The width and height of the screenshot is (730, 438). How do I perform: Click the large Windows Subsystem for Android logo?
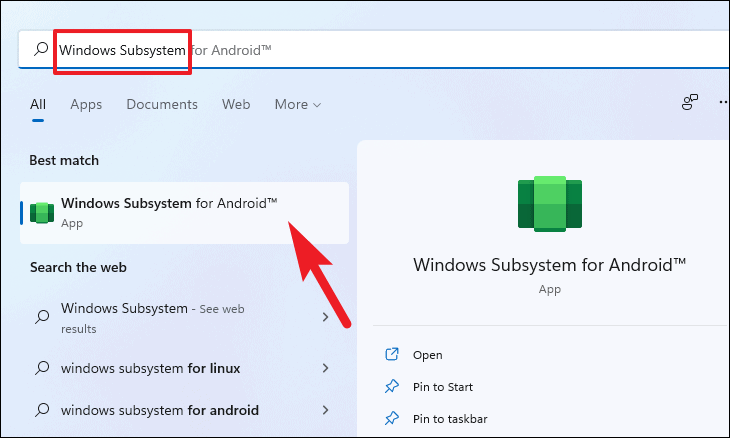549,204
